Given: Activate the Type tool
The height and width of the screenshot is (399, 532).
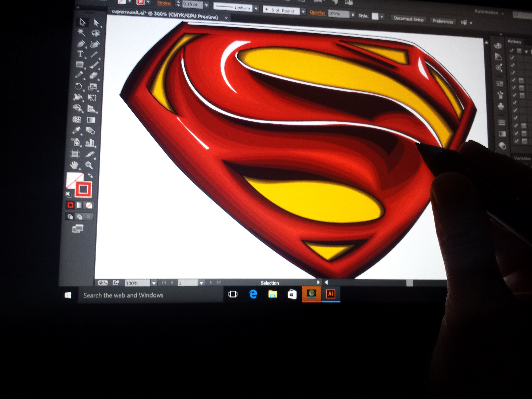Looking at the screenshot, I should click(80, 54).
